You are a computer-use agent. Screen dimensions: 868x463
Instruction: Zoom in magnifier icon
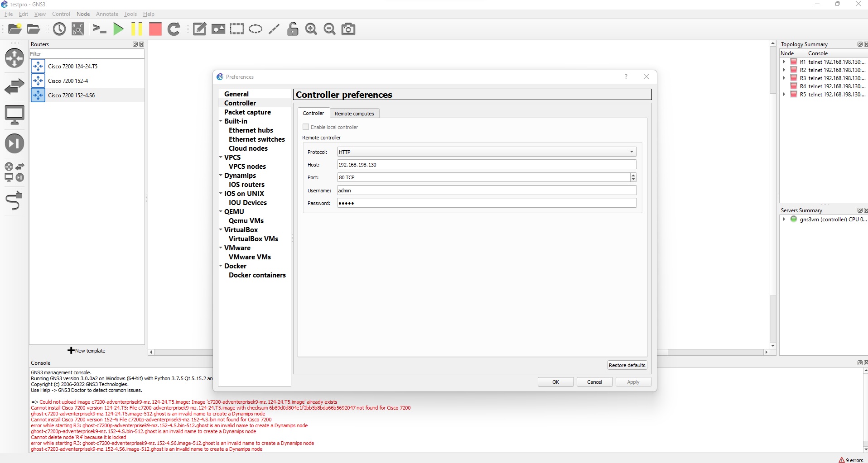(x=311, y=29)
